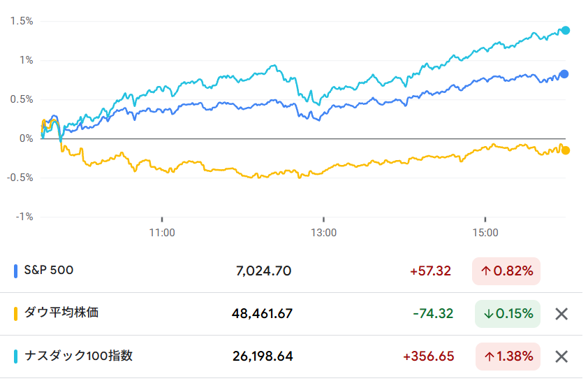The height and width of the screenshot is (381, 588).
Task: Select the 15:00 time axis label
Action: coord(485,231)
